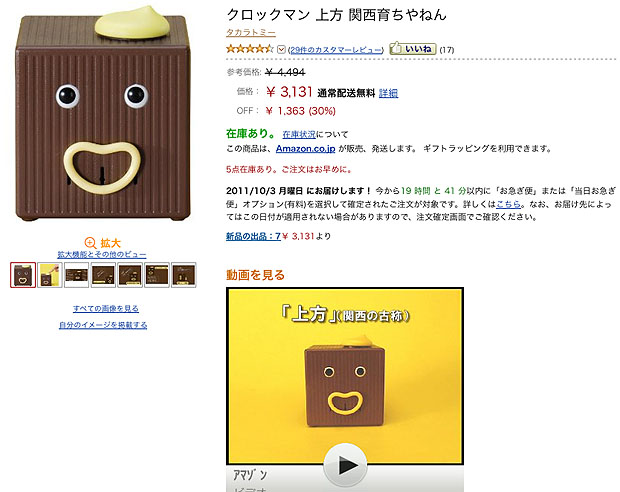Open the star rating dropdown arrow
620x492 pixels.
[281, 49]
